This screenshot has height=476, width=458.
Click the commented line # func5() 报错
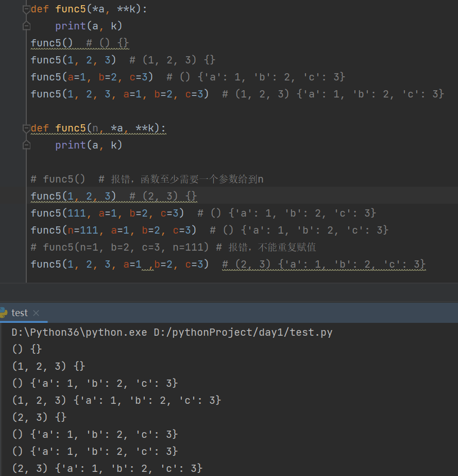pos(147,179)
